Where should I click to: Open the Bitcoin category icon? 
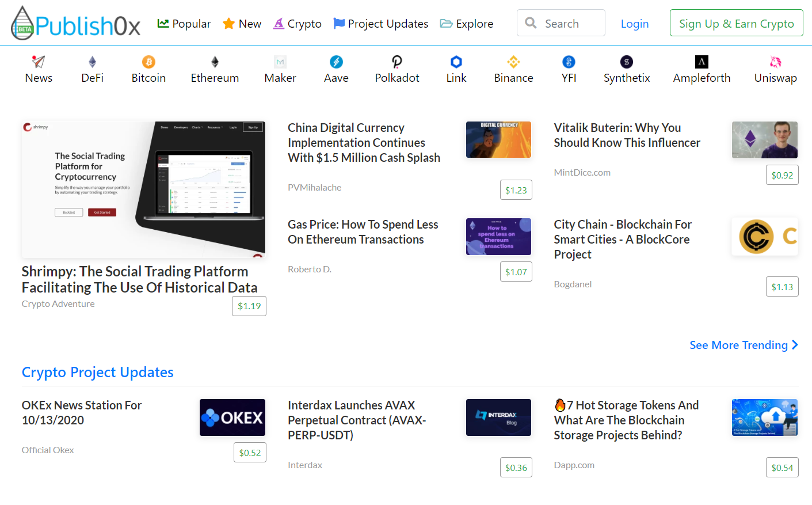(x=148, y=62)
